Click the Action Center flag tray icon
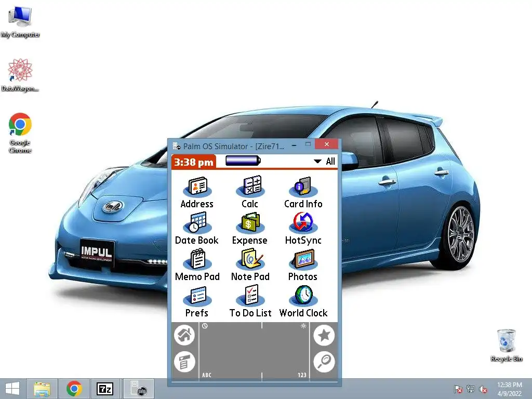The width and height of the screenshot is (532, 399). 458,389
